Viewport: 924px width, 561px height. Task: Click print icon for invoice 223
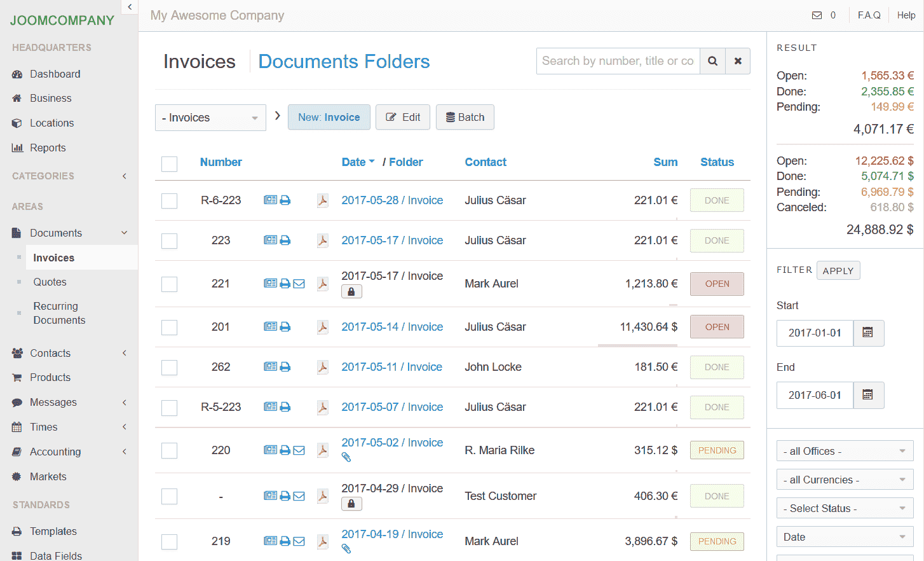click(x=285, y=240)
